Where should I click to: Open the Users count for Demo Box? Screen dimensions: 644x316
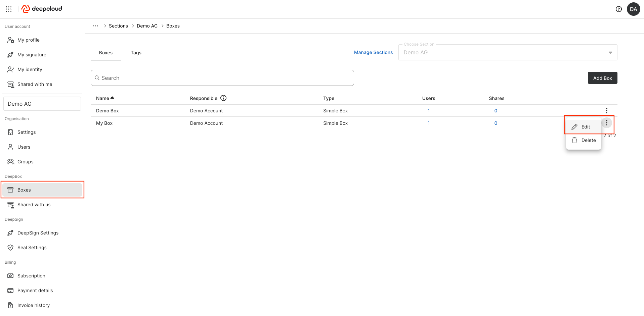pyautogui.click(x=428, y=111)
